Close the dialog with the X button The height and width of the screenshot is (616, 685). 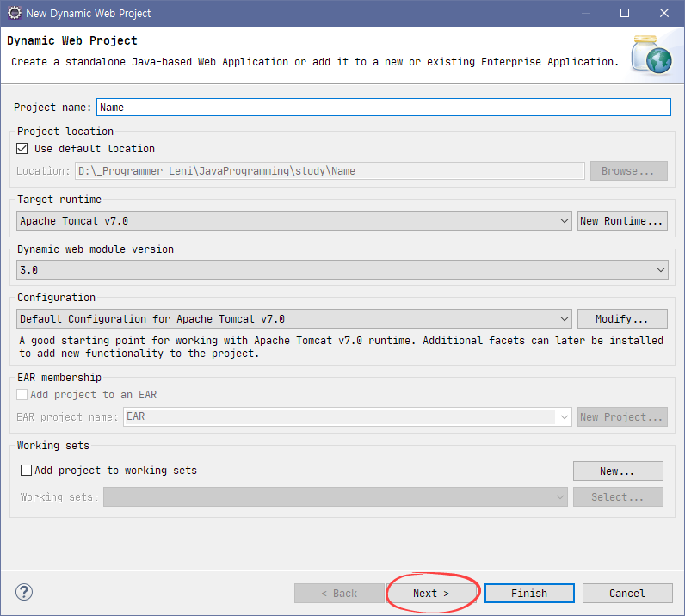[x=664, y=13]
